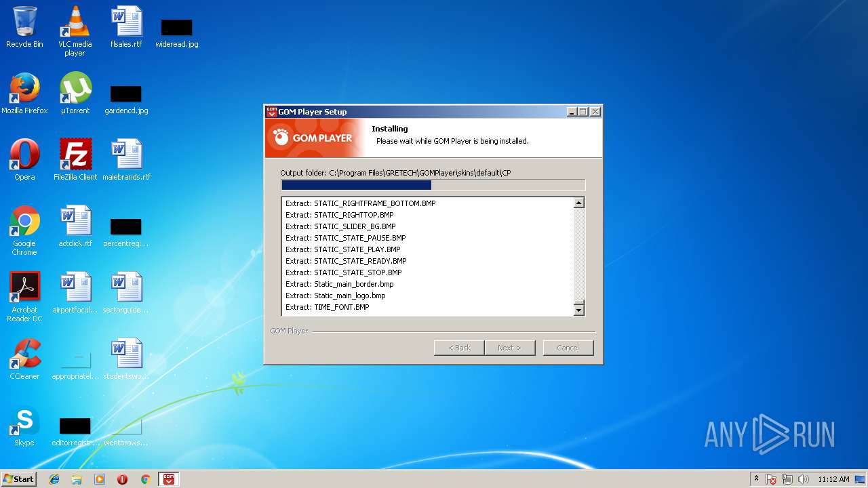Click the Next > button in setup
The width and height of the screenshot is (868, 488).
[510, 348]
